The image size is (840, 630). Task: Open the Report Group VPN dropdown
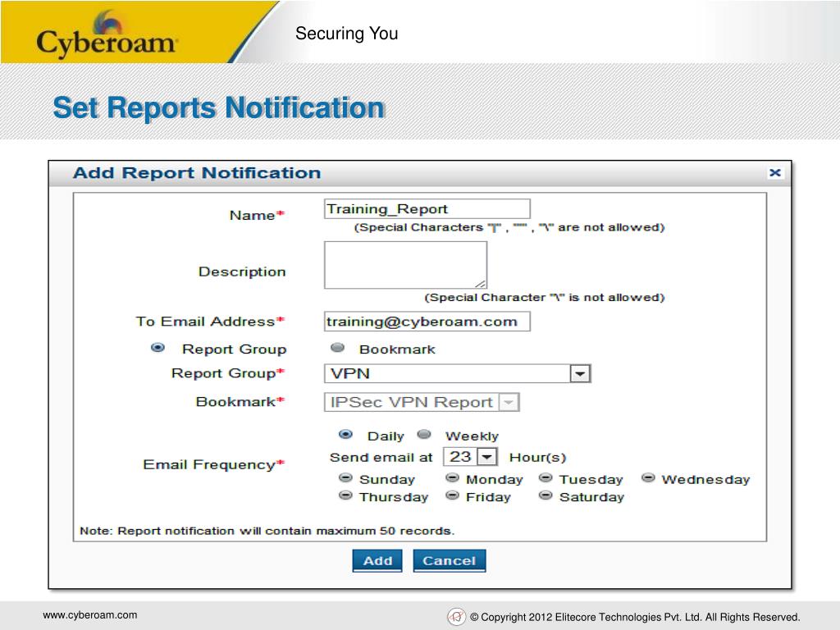click(457, 373)
